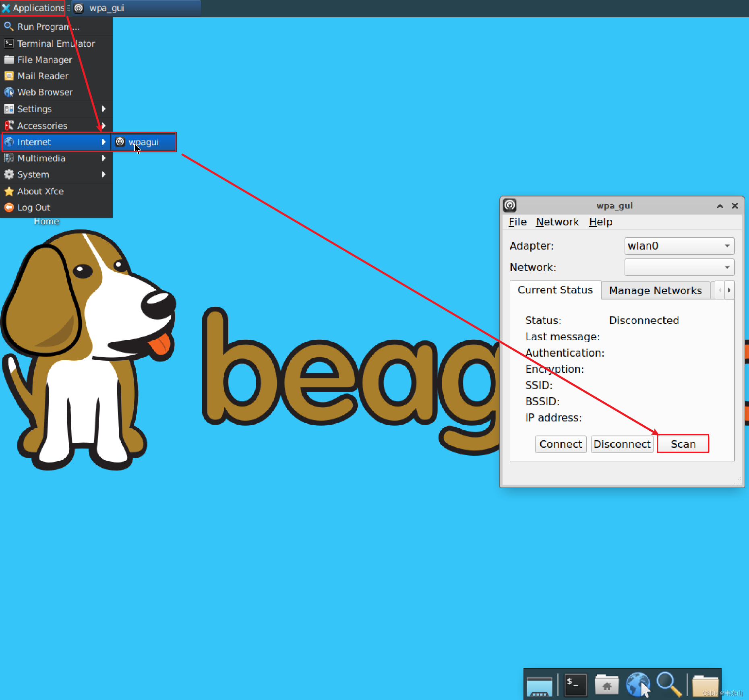Click the System gear icon in menu
This screenshot has width=749, height=700.
tap(9, 174)
